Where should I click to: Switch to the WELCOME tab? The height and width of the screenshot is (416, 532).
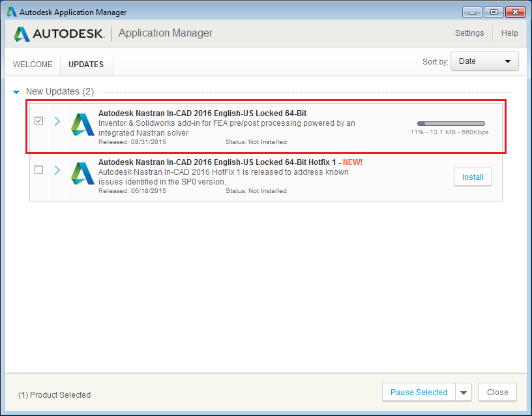[33, 65]
